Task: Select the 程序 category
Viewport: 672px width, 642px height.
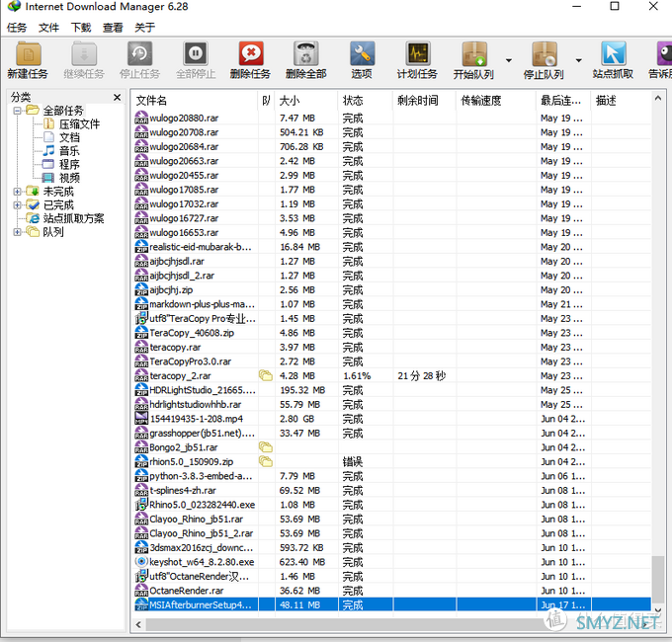Action: [69, 165]
